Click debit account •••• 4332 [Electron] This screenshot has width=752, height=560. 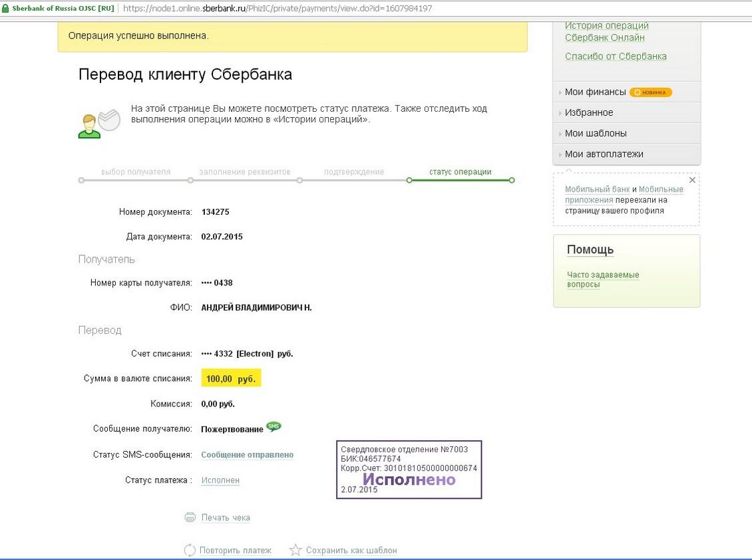click(x=247, y=353)
